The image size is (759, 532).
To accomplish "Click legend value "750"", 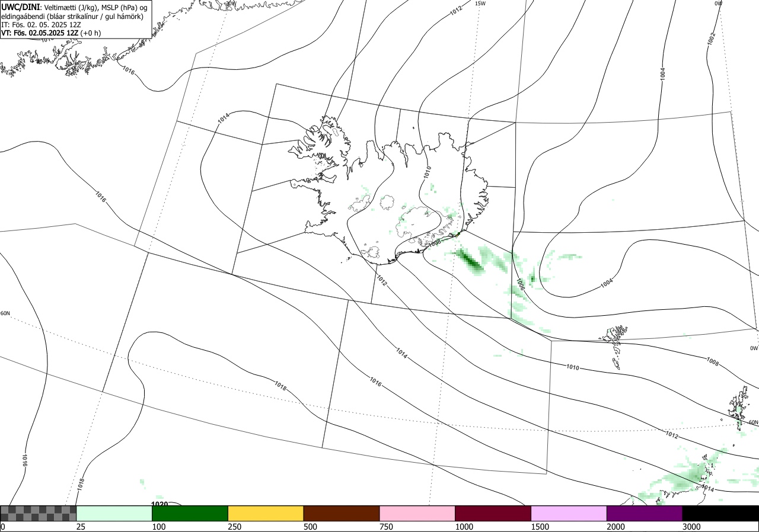I will pos(386,527).
